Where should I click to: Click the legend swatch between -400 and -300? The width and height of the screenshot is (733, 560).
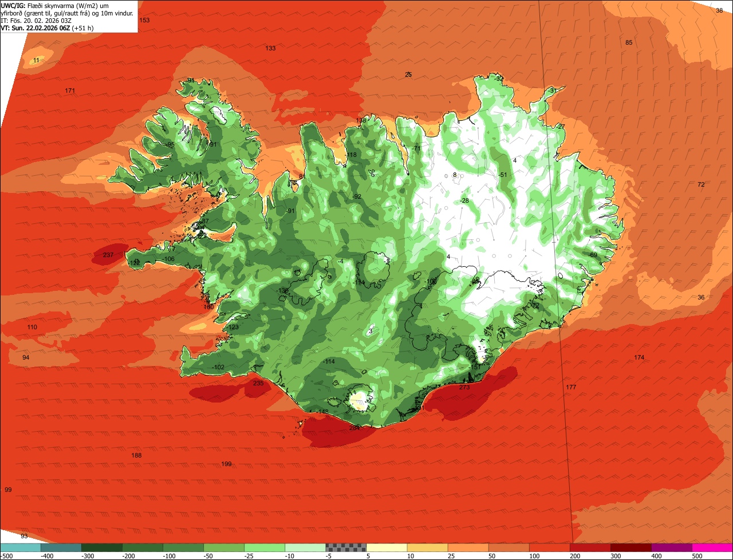click(61, 547)
